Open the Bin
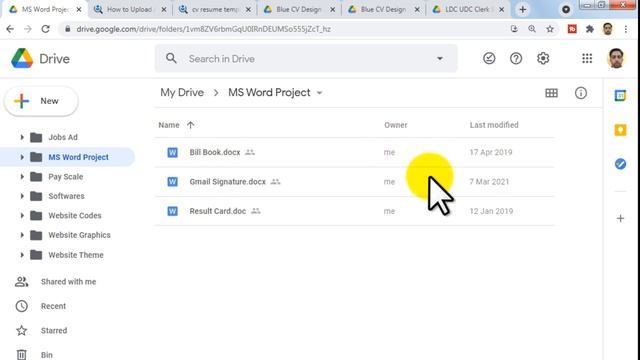 47,355
